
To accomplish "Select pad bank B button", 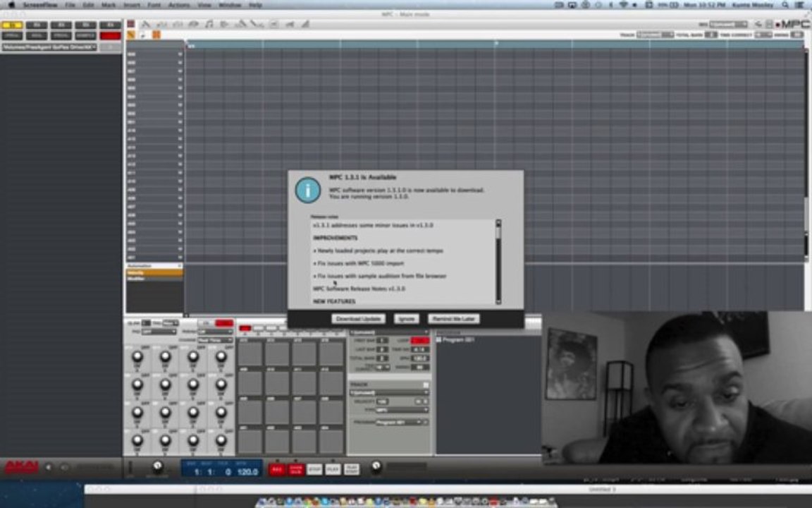I will (258, 328).
